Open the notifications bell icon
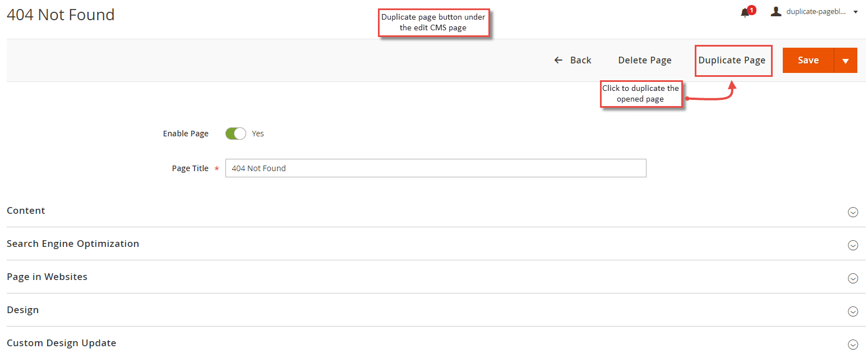This screenshot has height=358, width=868. tap(745, 12)
